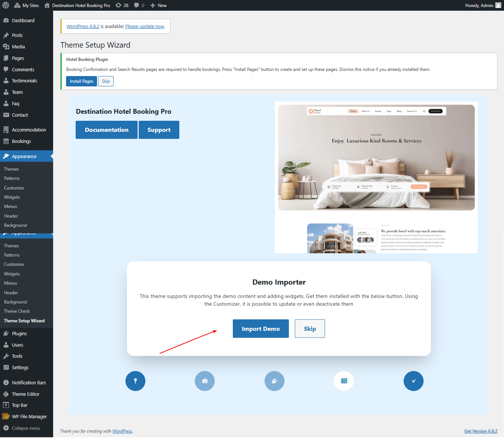Select the plugin wizard step circle
The height and width of the screenshot is (438, 504).
coord(275,381)
